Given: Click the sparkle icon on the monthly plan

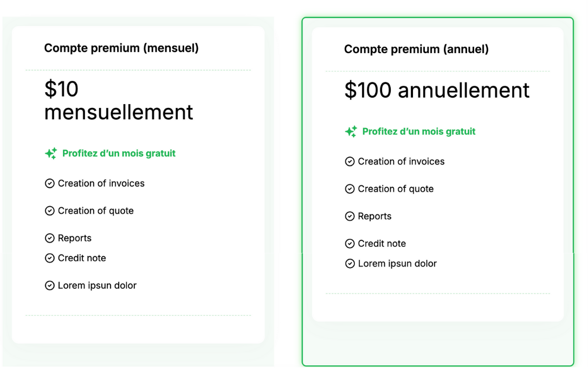Looking at the screenshot, I should [51, 153].
